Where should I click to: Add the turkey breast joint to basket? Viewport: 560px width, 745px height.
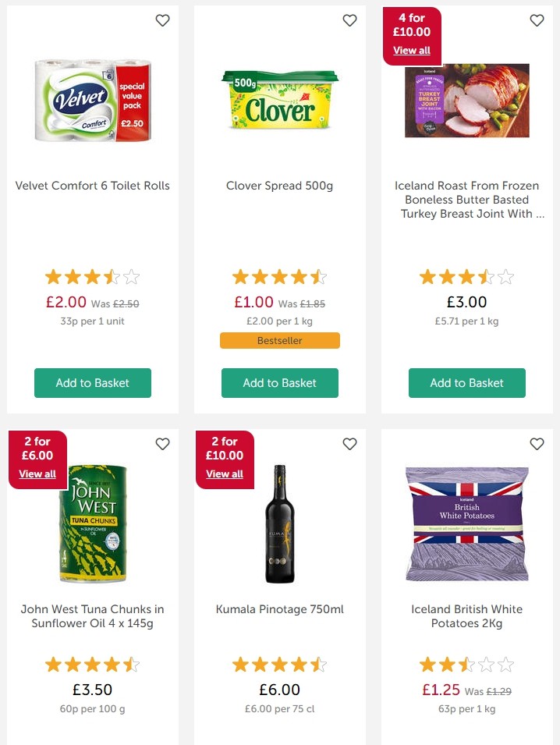(466, 383)
